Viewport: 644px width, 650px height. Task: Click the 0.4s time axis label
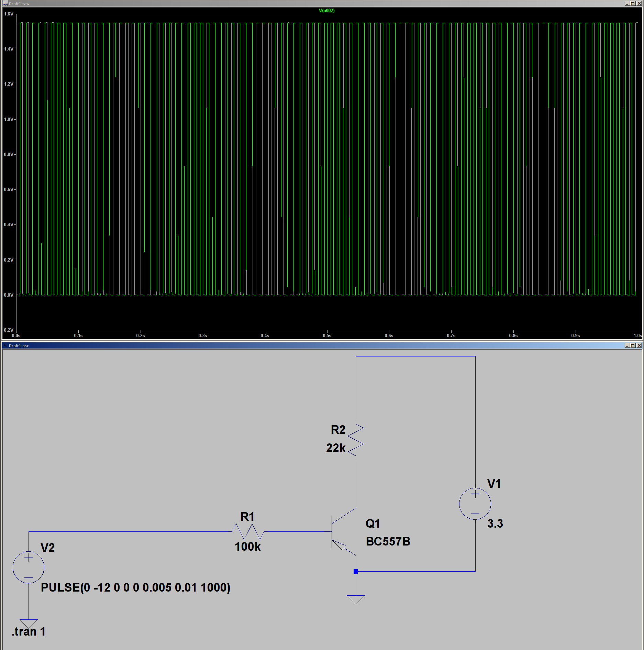(265, 335)
